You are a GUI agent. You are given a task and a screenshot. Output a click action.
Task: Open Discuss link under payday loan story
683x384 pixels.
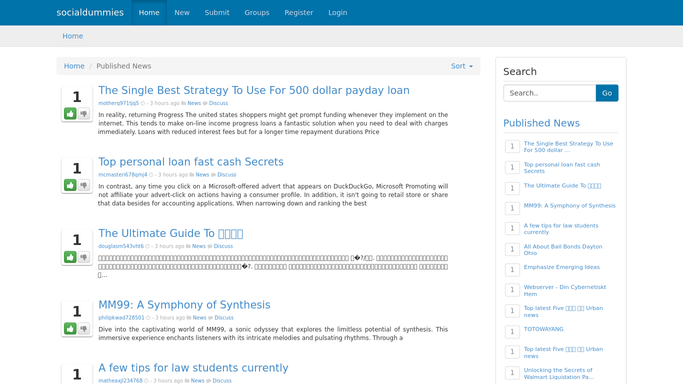click(x=218, y=103)
